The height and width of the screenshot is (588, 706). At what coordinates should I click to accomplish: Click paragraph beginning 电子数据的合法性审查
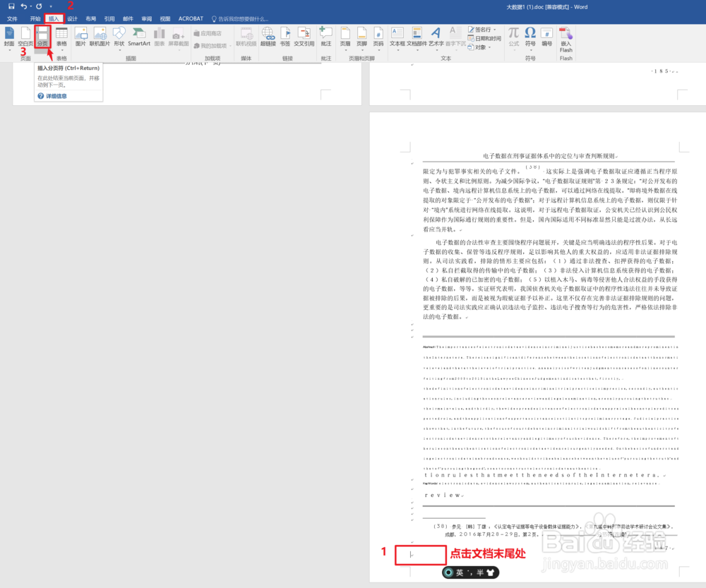[550, 279]
